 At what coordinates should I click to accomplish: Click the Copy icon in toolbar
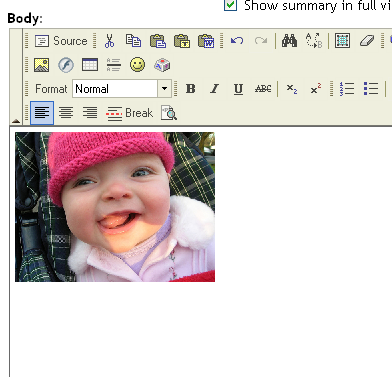(x=133, y=41)
